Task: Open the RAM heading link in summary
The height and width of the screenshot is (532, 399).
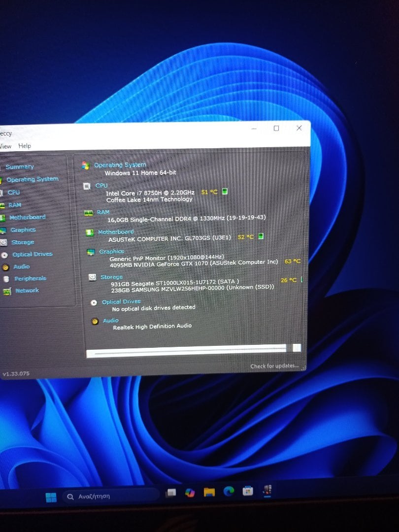Action: coord(103,212)
